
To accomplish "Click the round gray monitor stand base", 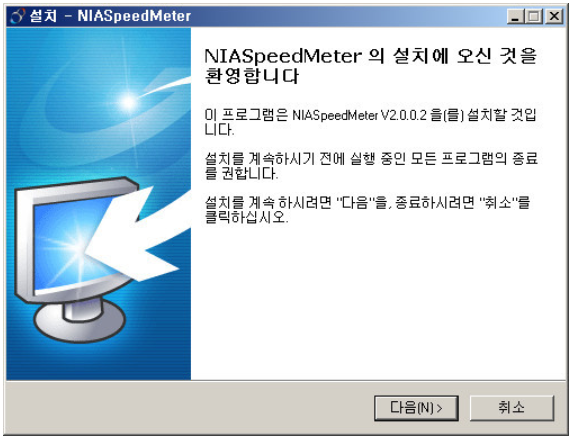I will [79, 320].
